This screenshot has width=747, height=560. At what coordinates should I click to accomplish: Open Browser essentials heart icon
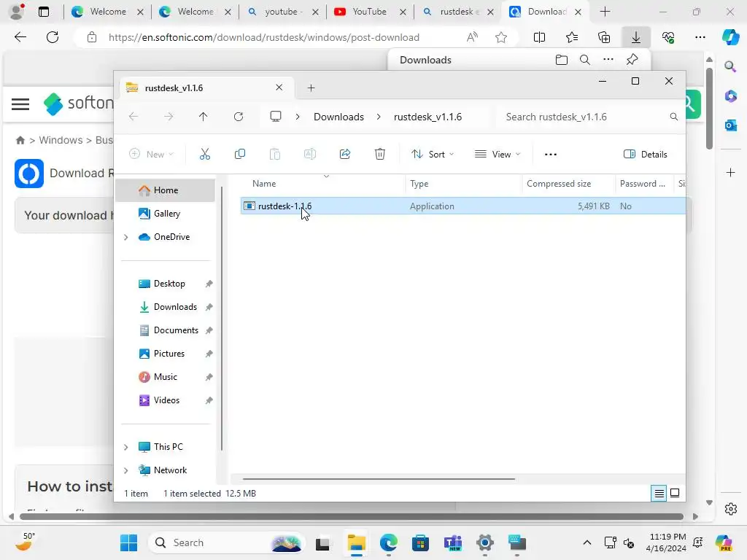pyautogui.click(x=668, y=37)
